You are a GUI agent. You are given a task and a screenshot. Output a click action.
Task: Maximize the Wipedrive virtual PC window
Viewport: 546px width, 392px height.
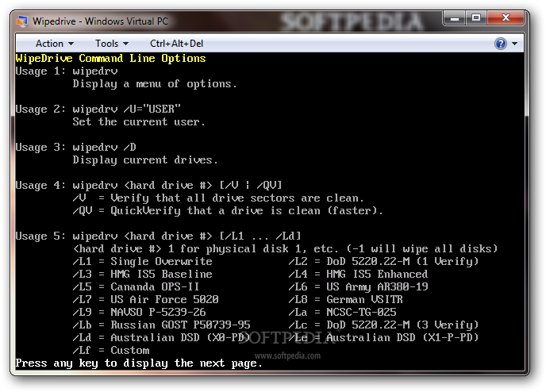(476, 18)
